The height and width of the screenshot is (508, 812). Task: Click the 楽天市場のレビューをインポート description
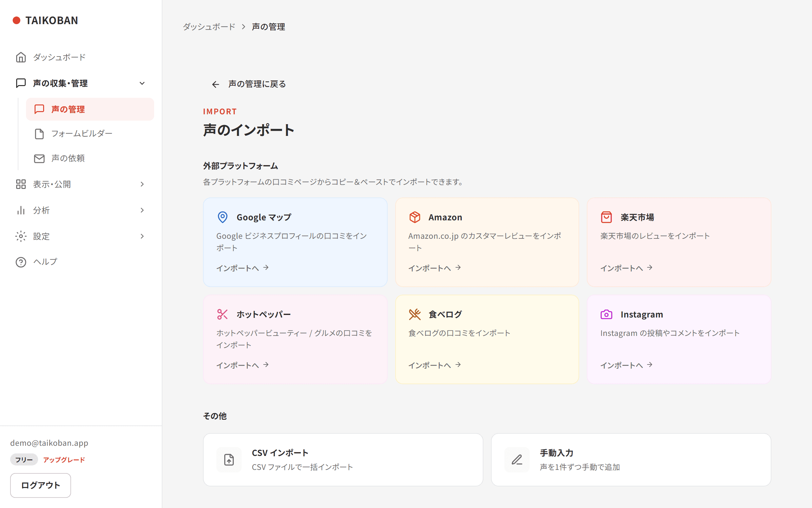point(655,236)
